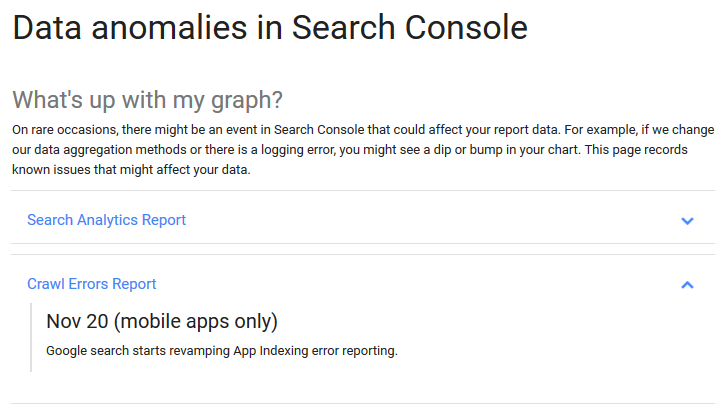
Task: Collapse the Crawl Errors Report chevron
Action: point(687,285)
